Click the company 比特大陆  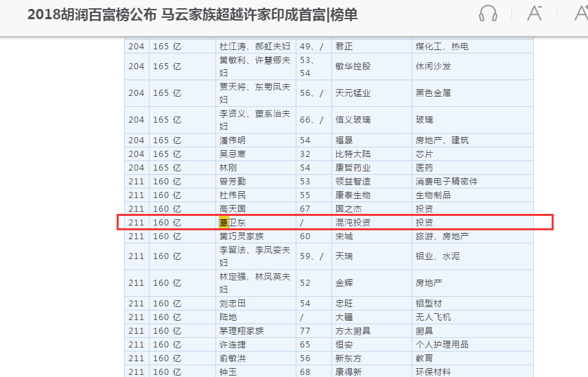(x=353, y=154)
